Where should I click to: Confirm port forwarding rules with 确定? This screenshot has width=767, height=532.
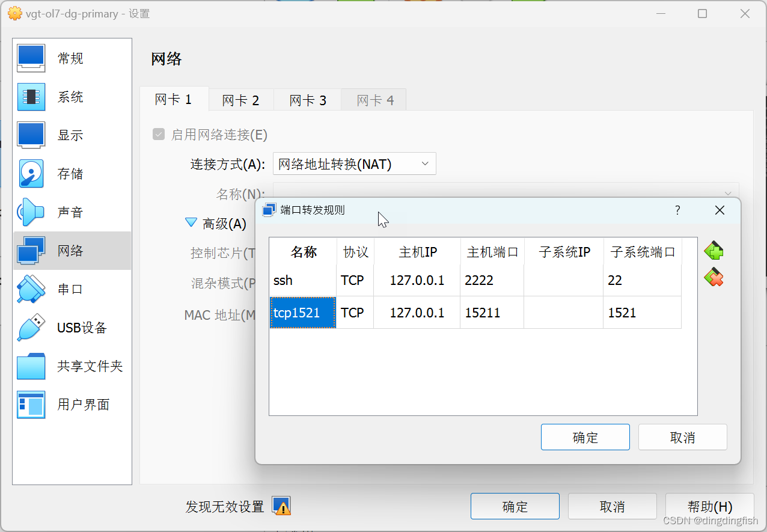585,437
